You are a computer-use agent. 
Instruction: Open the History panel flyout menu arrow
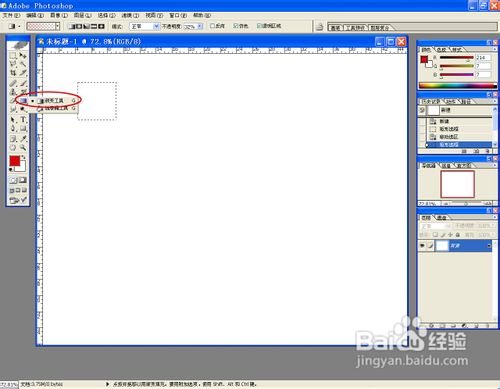click(x=495, y=101)
